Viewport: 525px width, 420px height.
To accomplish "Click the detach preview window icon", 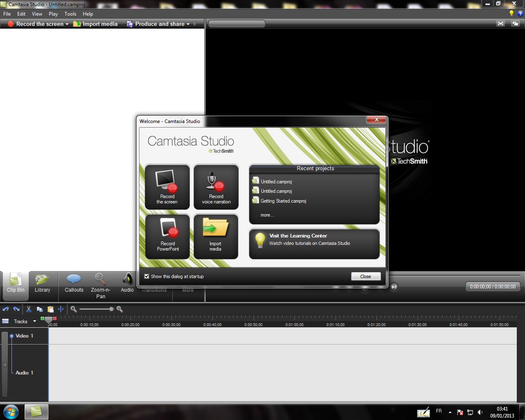I will click(515, 24).
